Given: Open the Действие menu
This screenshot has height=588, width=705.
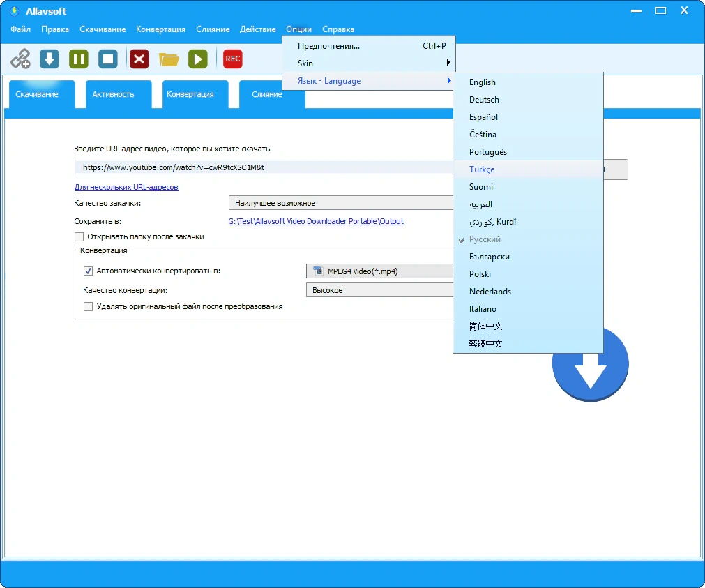Looking at the screenshot, I should pyautogui.click(x=257, y=29).
